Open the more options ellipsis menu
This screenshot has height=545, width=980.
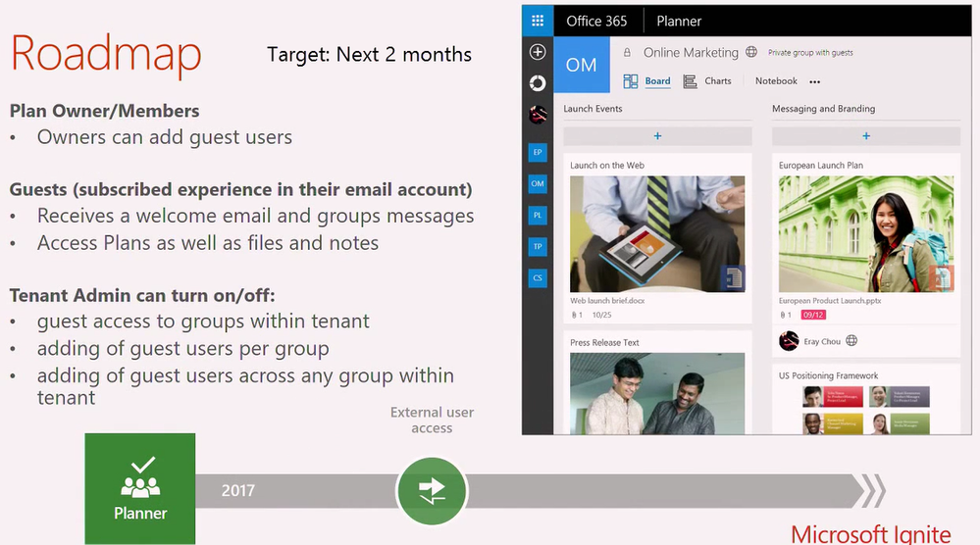814,81
